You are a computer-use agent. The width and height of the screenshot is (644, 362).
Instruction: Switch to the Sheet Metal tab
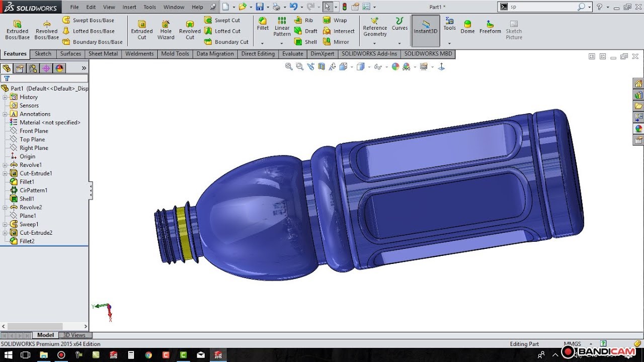click(103, 54)
